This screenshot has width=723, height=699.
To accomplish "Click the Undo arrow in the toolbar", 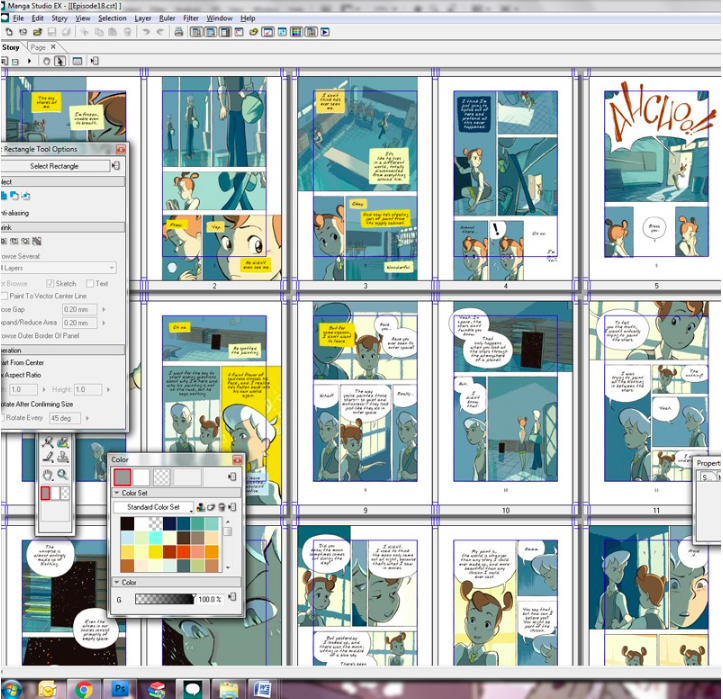I will [146, 32].
